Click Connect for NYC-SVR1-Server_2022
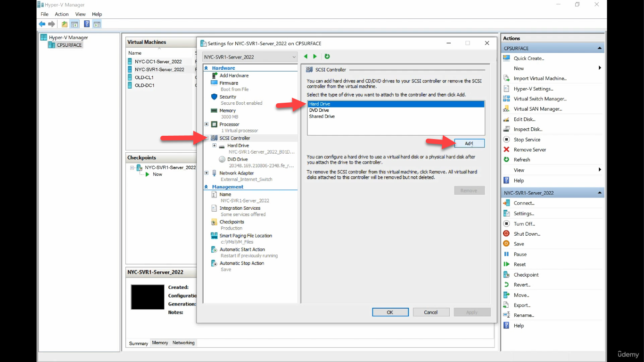644x362 pixels. coord(524,203)
